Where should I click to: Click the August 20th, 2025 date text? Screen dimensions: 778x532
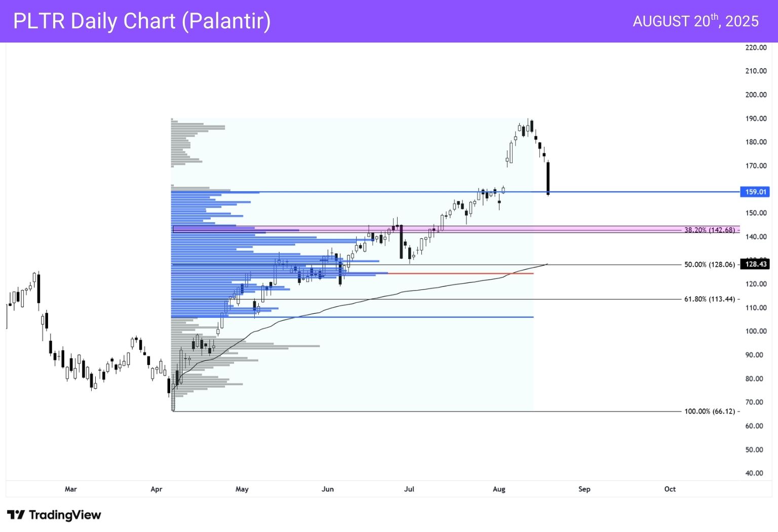pyautogui.click(x=696, y=21)
